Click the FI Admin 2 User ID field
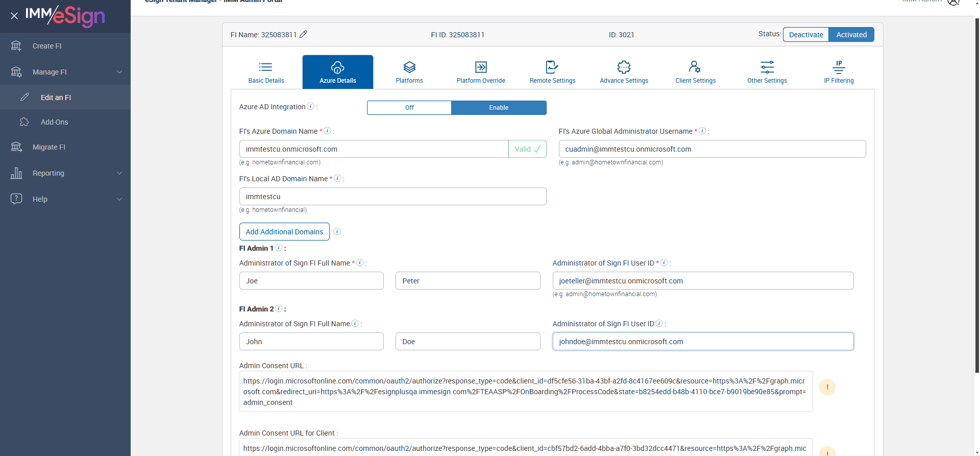Viewport: 980px width, 456px height. pos(703,342)
